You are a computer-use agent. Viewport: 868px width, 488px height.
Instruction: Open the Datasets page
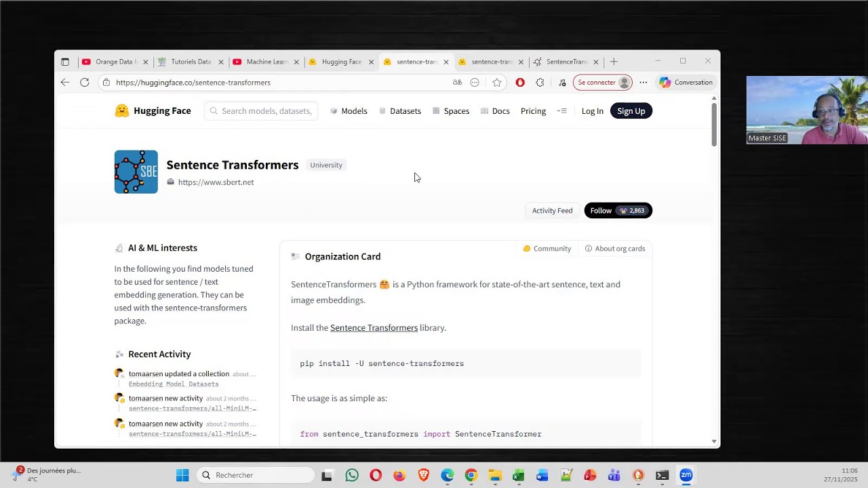click(x=400, y=111)
